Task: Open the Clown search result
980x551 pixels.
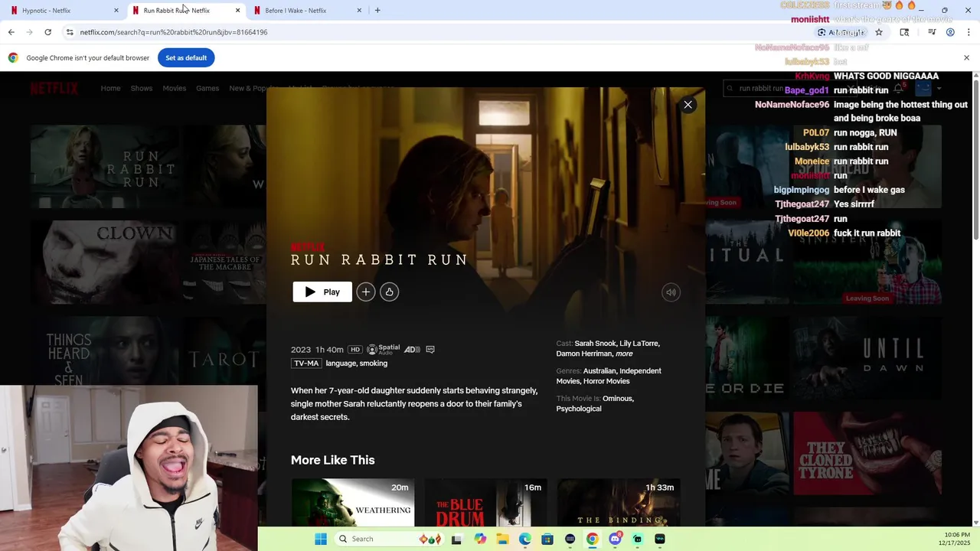Action: (104, 262)
